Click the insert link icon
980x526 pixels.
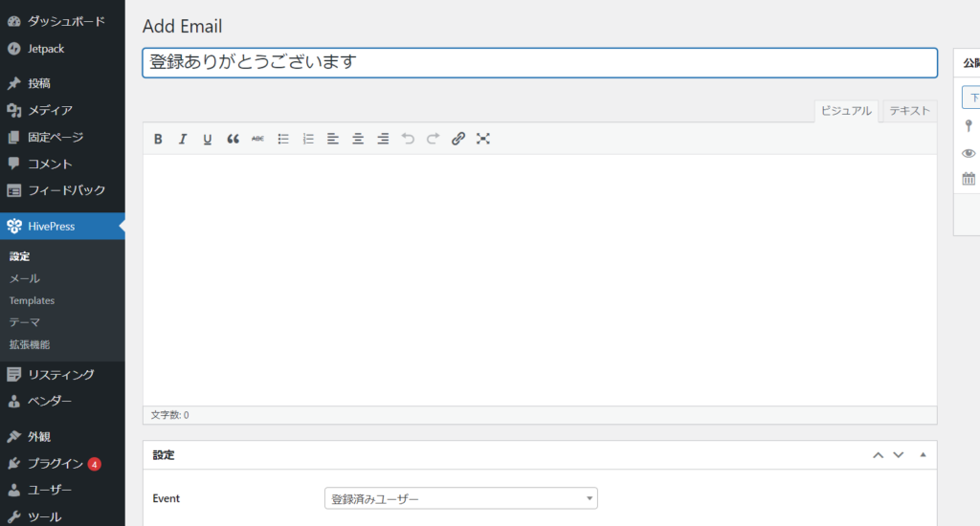(458, 139)
